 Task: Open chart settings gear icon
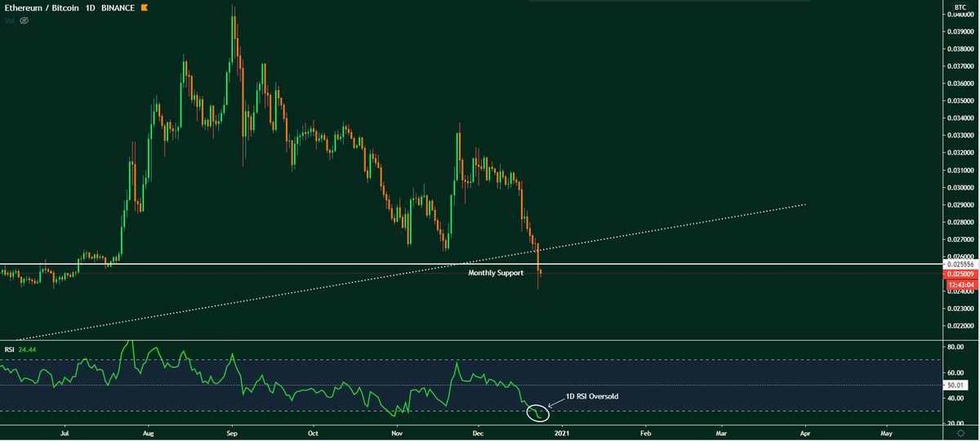(960, 433)
